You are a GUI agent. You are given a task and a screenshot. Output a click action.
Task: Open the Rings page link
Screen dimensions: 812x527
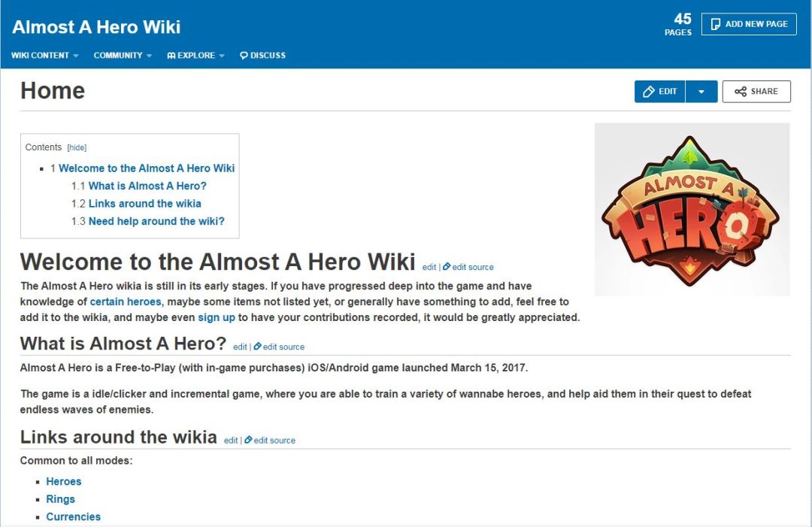point(61,499)
